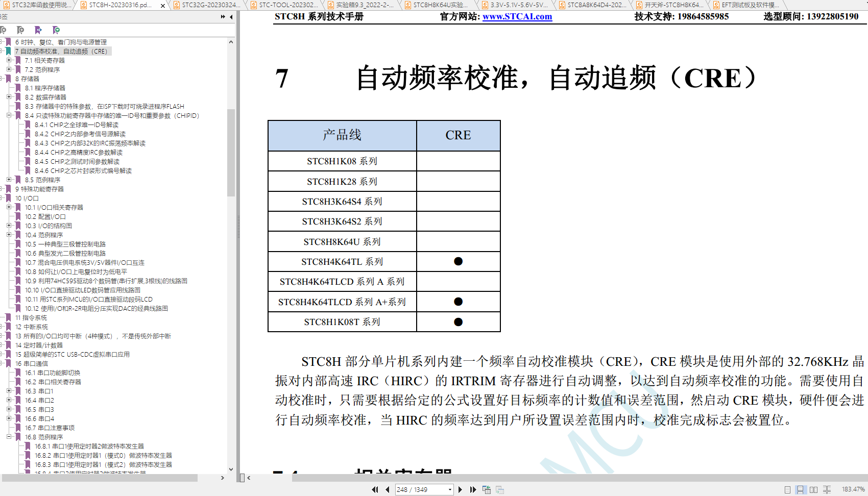Open bookmark 8.4.1 CHIP之全球唯一ID号解读
Screen dimensions: 868x496
77,125
